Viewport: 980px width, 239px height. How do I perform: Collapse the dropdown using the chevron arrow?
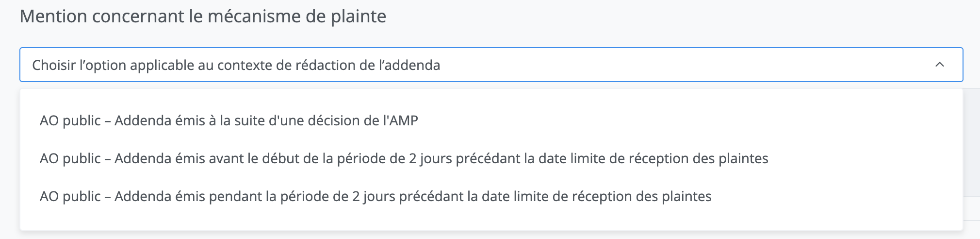(x=939, y=65)
